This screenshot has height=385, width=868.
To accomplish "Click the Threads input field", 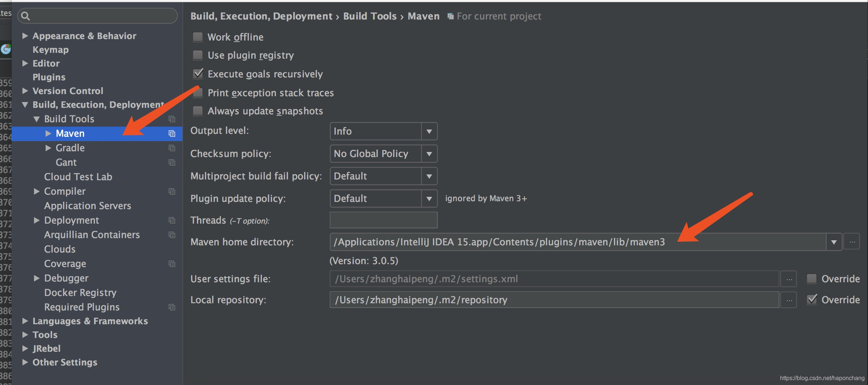I will (383, 220).
